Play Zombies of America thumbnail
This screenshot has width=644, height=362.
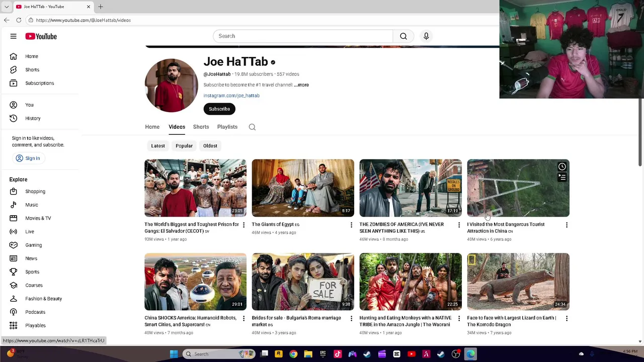point(411,188)
